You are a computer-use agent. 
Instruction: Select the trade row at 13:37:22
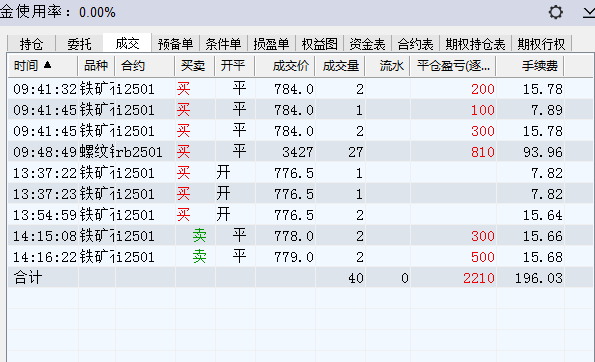(x=300, y=173)
